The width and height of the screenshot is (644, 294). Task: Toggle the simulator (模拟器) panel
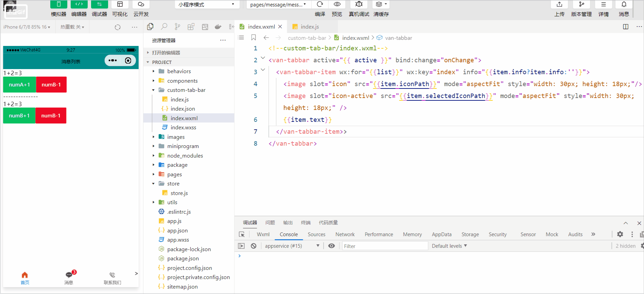click(x=58, y=4)
